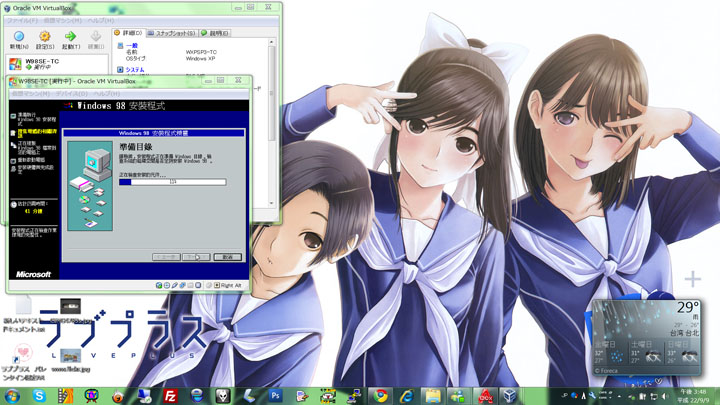Image resolution: width=720 pixels, height=405 pixels.
Task: Click the Windows 98 setup progress bar
Action: (x=172, y=182)
